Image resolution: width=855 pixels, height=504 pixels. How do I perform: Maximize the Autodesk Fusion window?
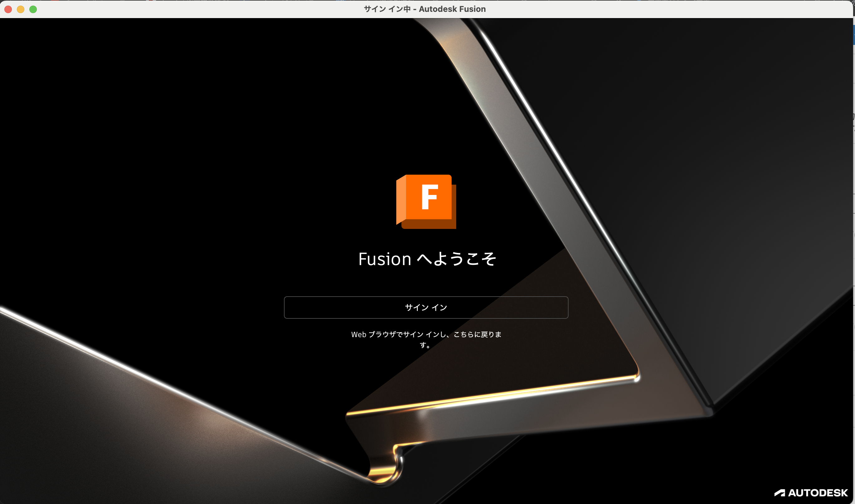point(33,9)
